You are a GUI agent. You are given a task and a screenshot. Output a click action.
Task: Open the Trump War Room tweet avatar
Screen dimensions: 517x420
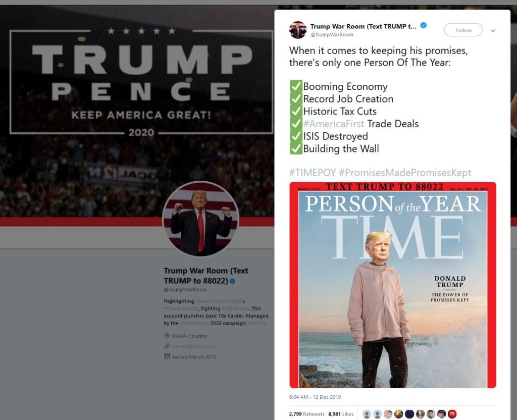[298, 30]
